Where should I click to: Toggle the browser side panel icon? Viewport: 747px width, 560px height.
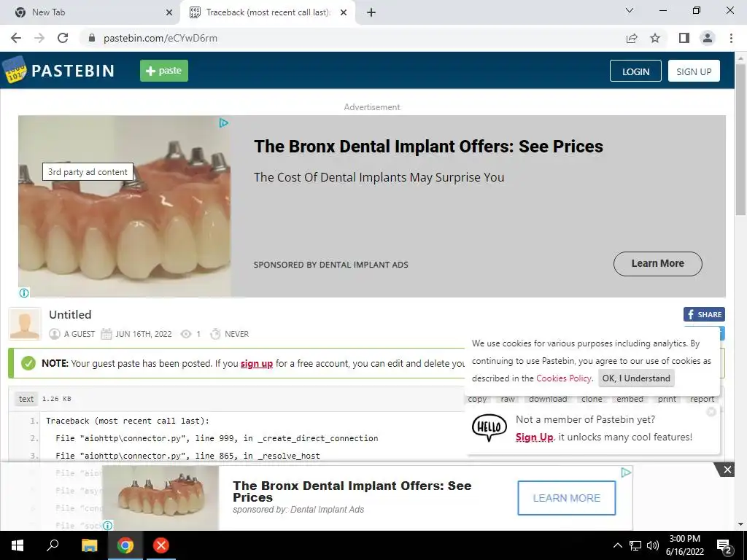(684, 38)
